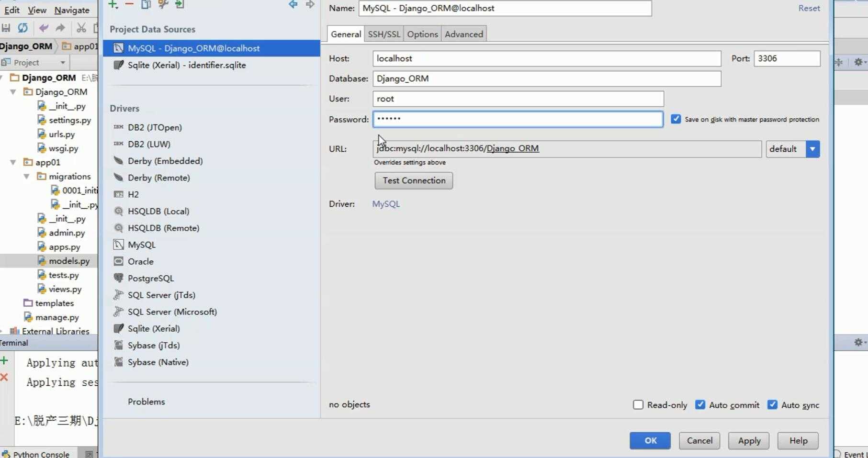Viewport: 868px width, 458px height.
Task: Click the User input field
Action: tap(518, 99)
